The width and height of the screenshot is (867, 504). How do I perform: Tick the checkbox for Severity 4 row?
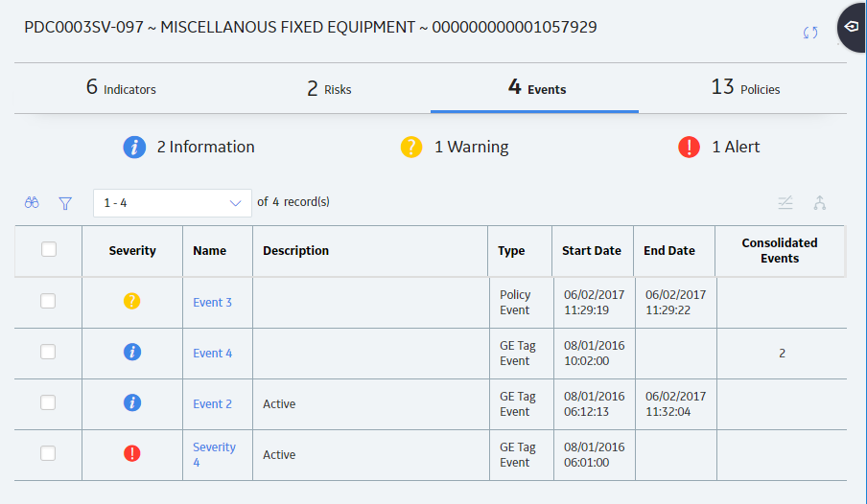[48, 454]
